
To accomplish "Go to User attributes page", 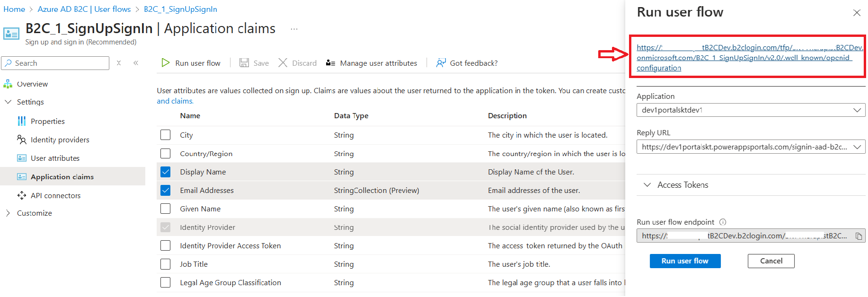I will coord(55,158).
